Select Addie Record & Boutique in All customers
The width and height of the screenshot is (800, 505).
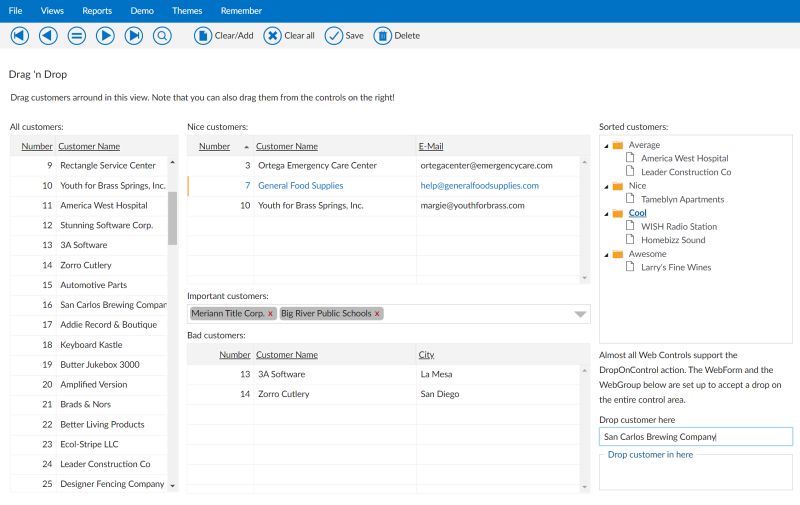[x=89, y=325]
